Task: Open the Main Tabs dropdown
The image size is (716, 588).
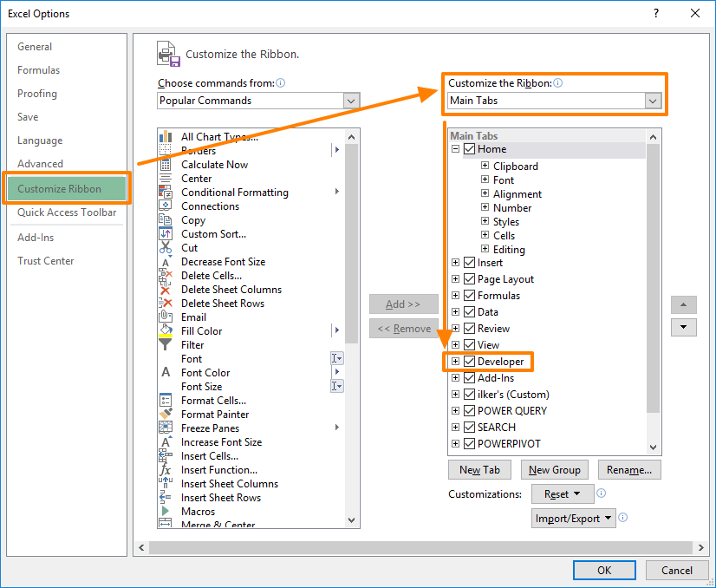Action: (x=652, y=101)
